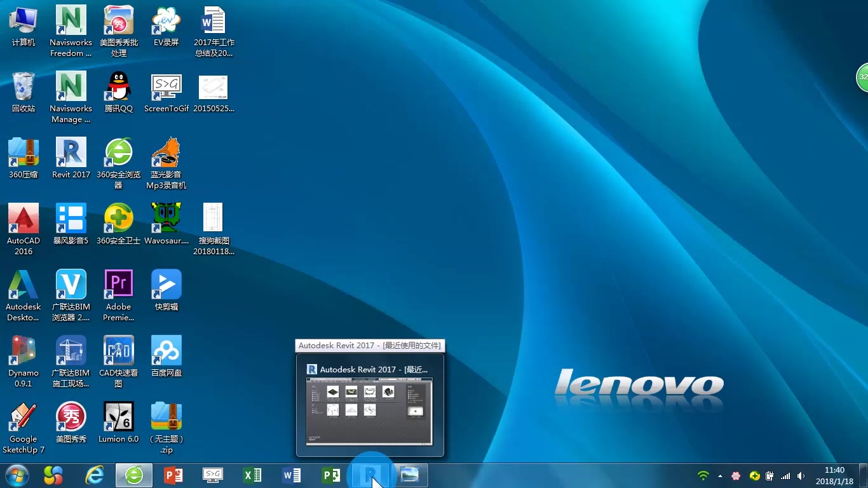This screenshot has height=488, width=868.
Task: Open 广联达BIM施工现场 shortcut
Action: [71, 362]
